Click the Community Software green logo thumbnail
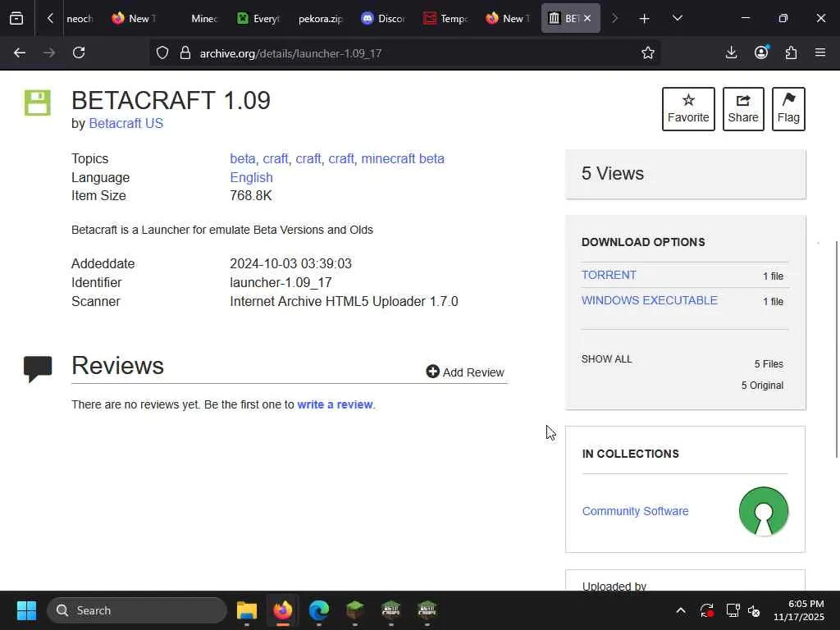The image size is (840, 630). (764, 511)
